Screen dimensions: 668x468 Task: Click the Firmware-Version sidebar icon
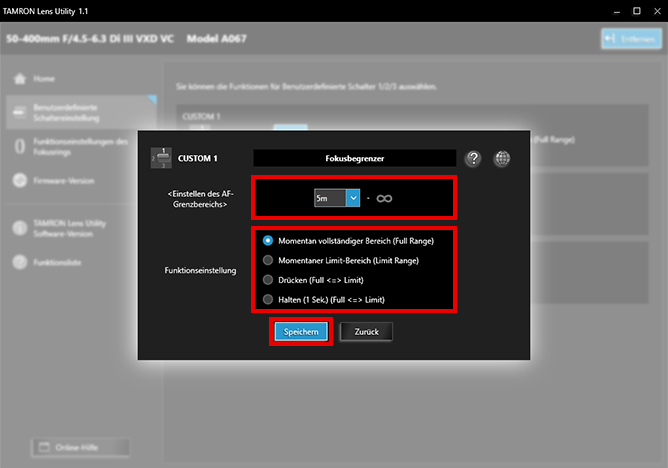pos(20,181)
